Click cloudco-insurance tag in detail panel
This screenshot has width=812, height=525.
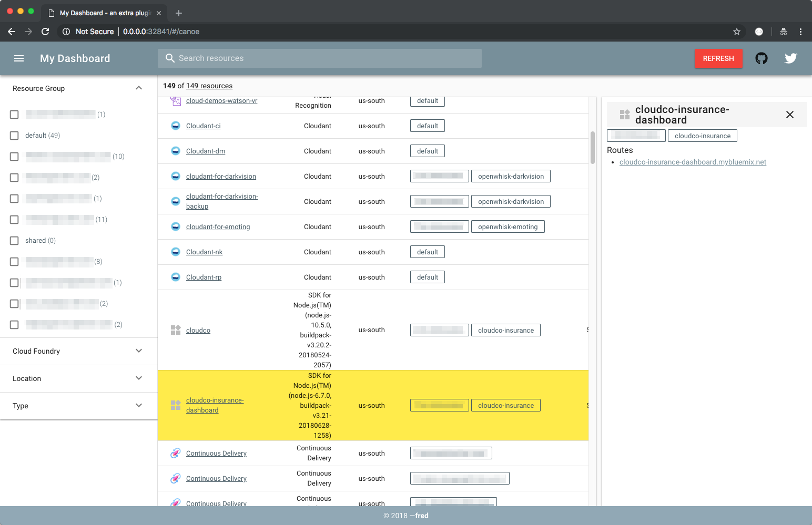tap(703, 136)
